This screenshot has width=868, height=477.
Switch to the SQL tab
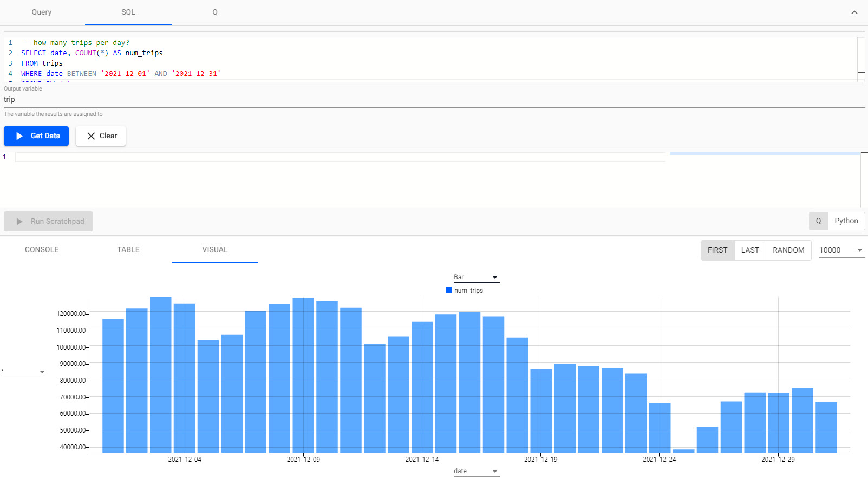(128, 12)
